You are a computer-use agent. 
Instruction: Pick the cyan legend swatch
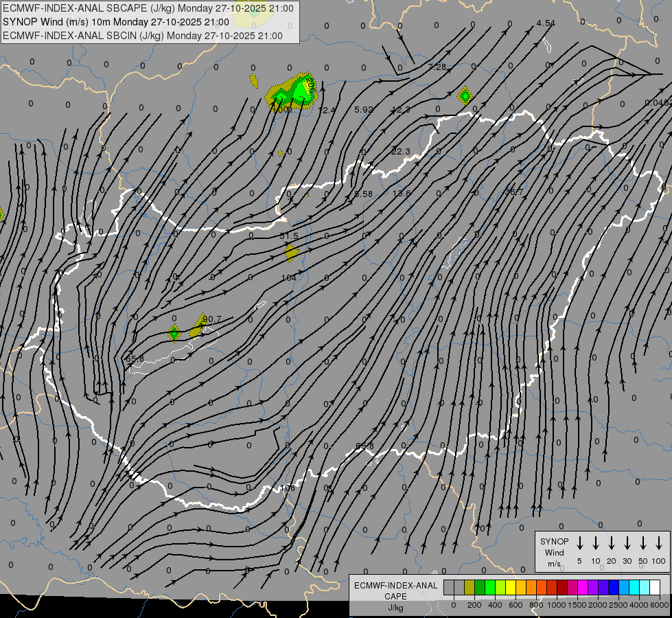[634, 588]
